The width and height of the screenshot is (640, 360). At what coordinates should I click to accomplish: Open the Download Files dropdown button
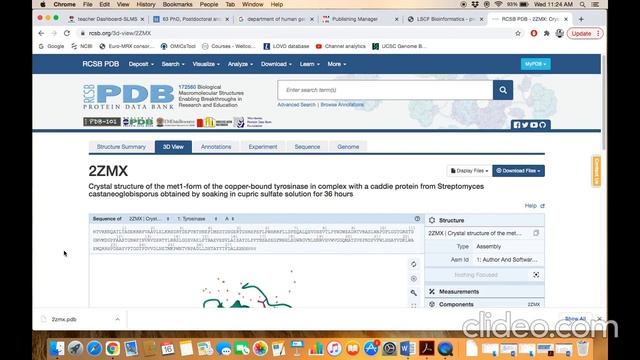click(518, 171)
